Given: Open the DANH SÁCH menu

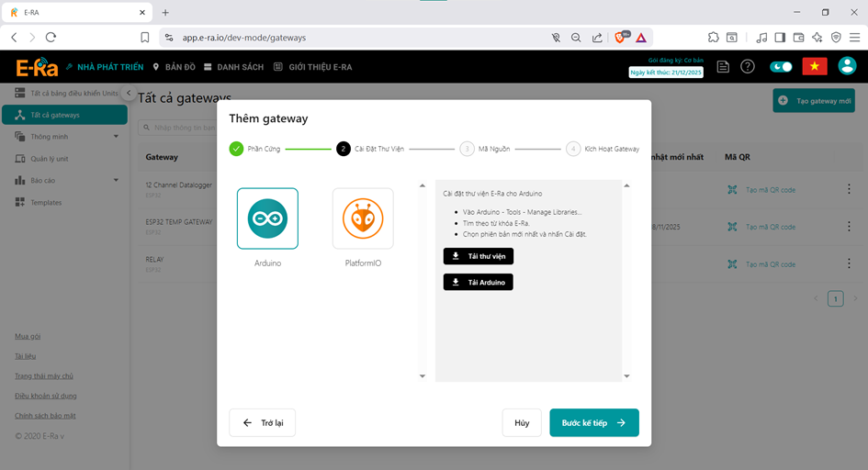Looking at the screenshot, I should pos(233,67).
